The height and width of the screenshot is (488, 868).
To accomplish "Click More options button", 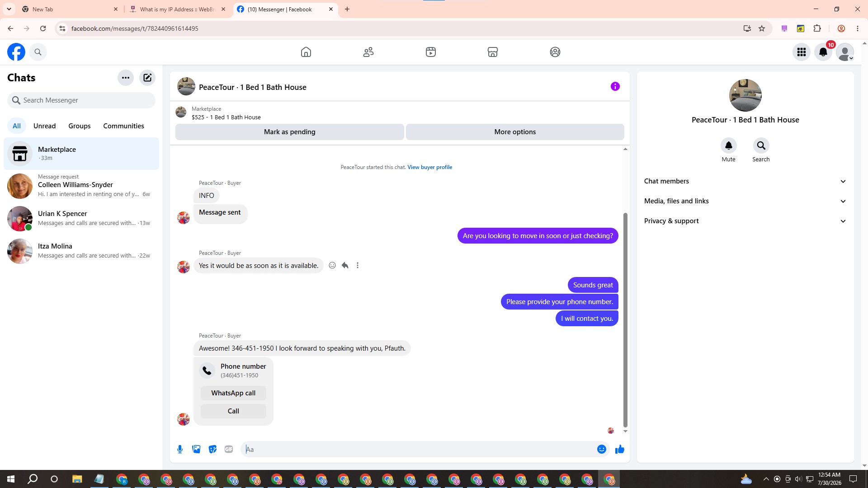I will click(x=515, y=132).
